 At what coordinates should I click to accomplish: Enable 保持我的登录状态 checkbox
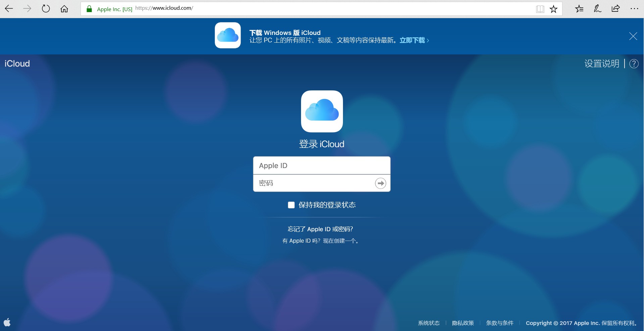(x=291, y=205)
